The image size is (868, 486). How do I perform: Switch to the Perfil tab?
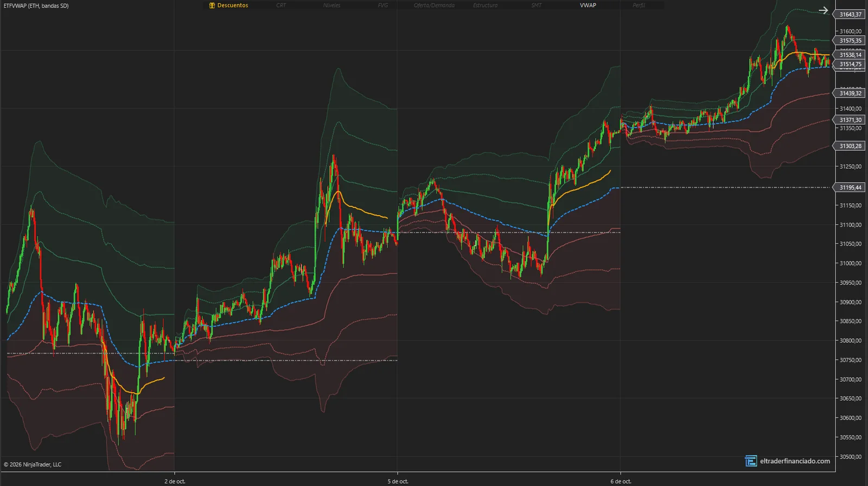(639, 5)
